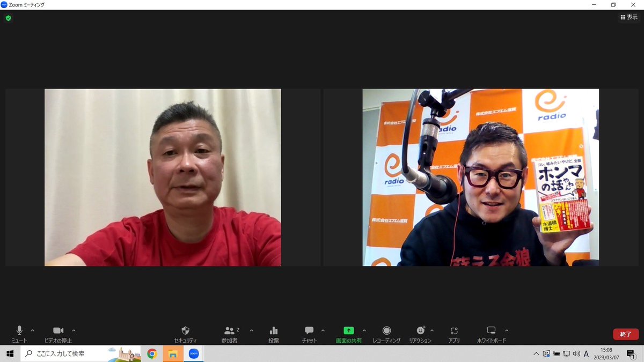Screen dimensions: 644x362
Task: Open the notification center icon
Action: click(x=631, y=353)
